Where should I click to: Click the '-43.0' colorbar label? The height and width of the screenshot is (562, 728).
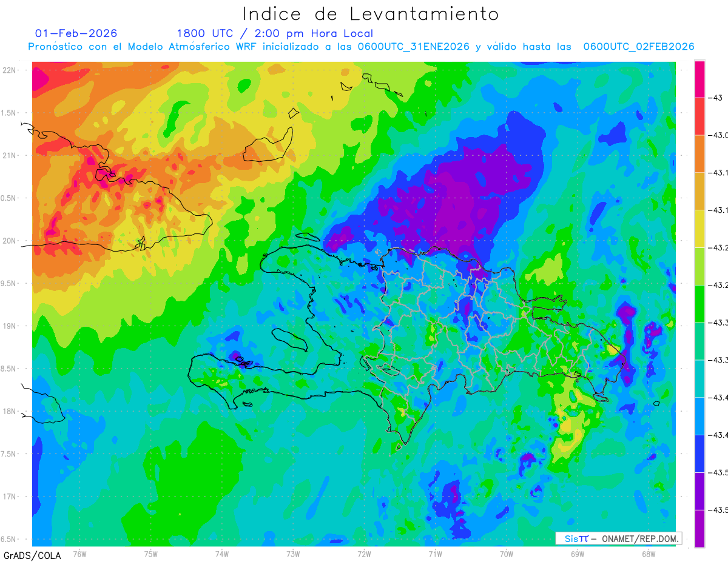pyautogui.click(x=718, y=135)
